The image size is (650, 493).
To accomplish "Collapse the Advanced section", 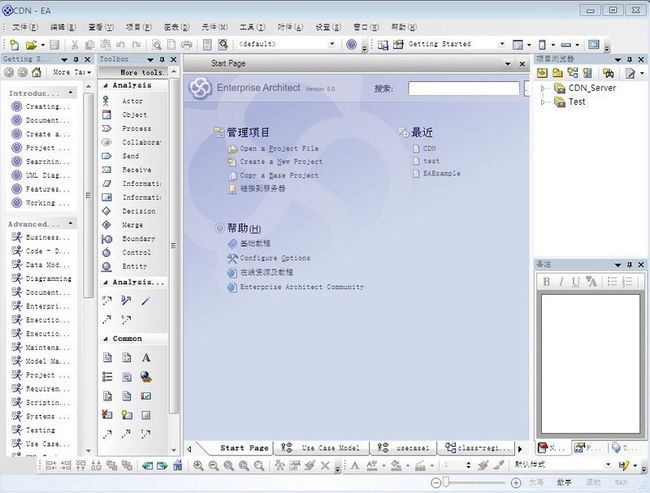I will [71, 223].
